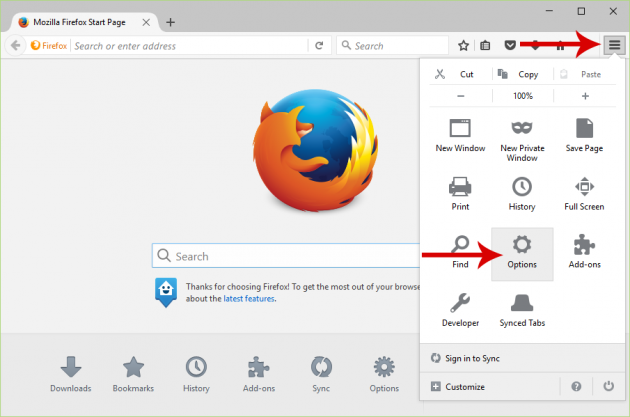Screen dimensions: 630x417
Task: Reset zoom at 100% label
Action: pos(522,96)
